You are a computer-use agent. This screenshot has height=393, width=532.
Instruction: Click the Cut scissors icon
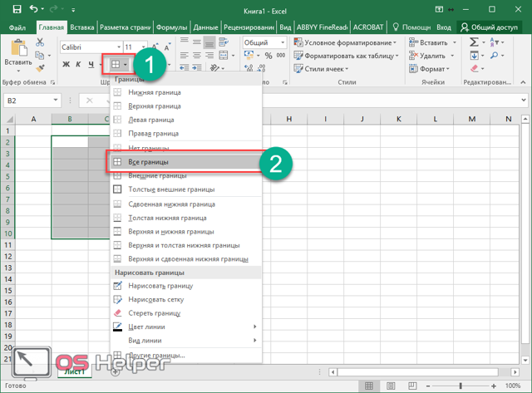point(40,42)
